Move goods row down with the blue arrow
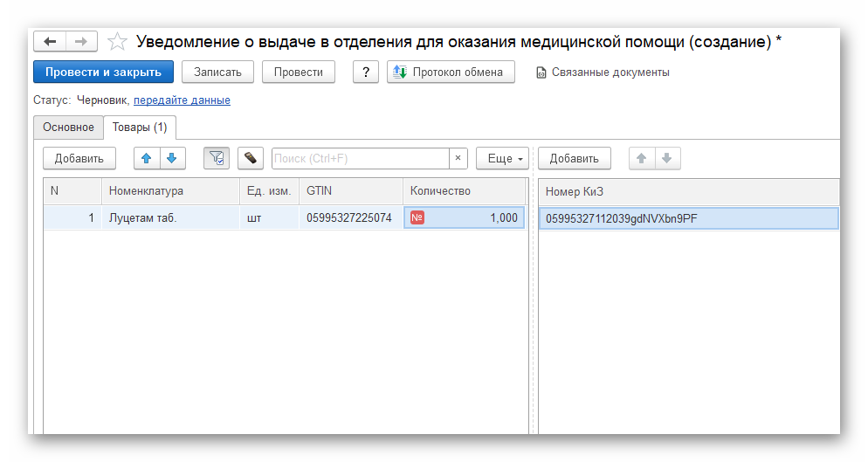This screenshot has width=868, height=462. click(172, 158)
